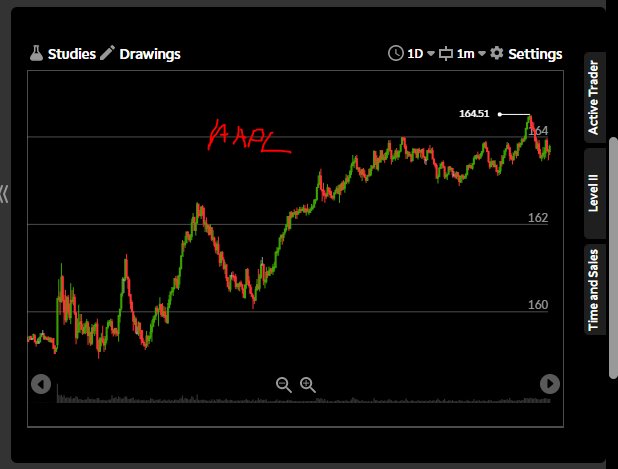Zoom out the chart with magnifier minus
The image size is (618, 469).
click(x=284, y=385)
